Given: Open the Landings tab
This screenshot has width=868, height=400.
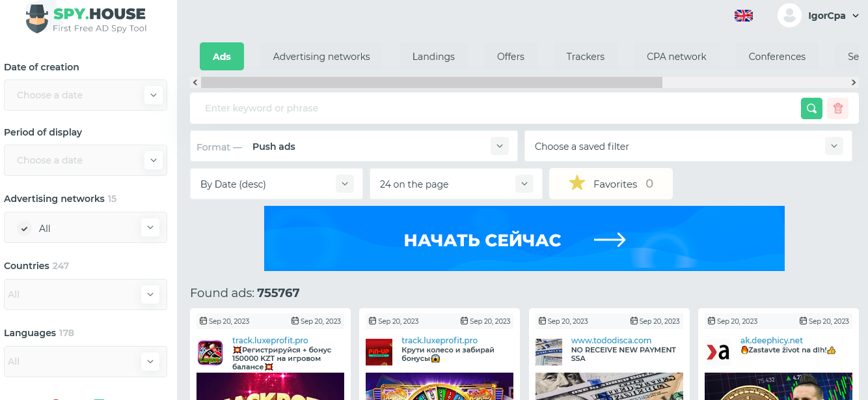Looking at the screenshot, I should pos(433,57).
